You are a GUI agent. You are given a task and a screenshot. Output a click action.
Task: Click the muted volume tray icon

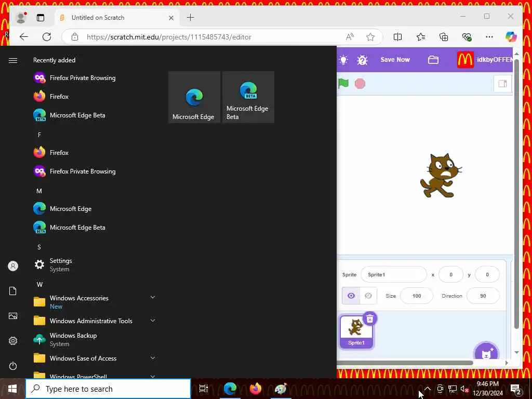[464, 389]
